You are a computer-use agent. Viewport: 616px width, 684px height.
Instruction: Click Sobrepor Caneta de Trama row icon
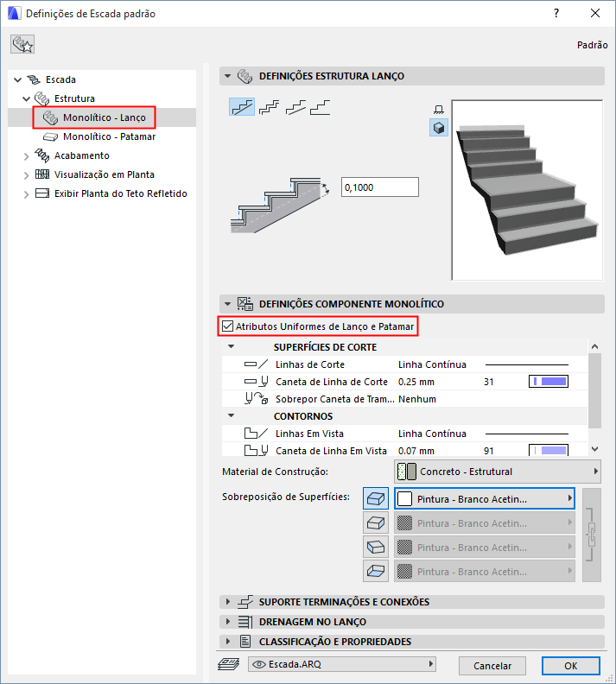tap(256, 399)
